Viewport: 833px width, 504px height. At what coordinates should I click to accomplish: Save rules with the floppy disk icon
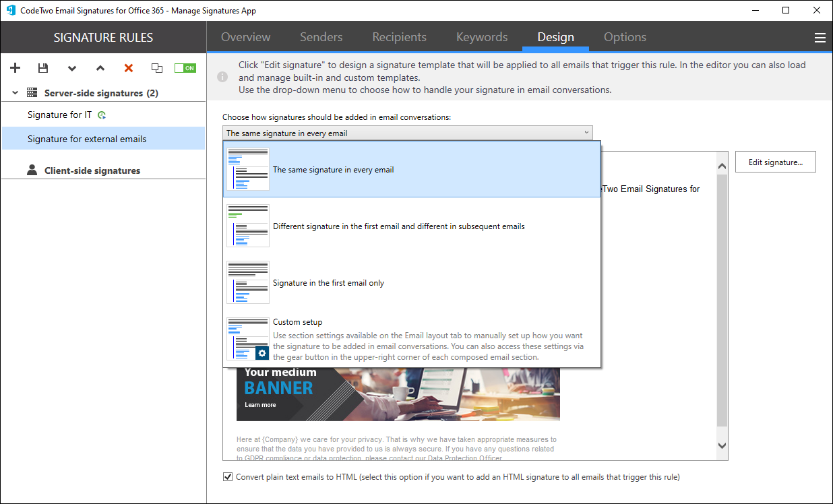[43, 68]
